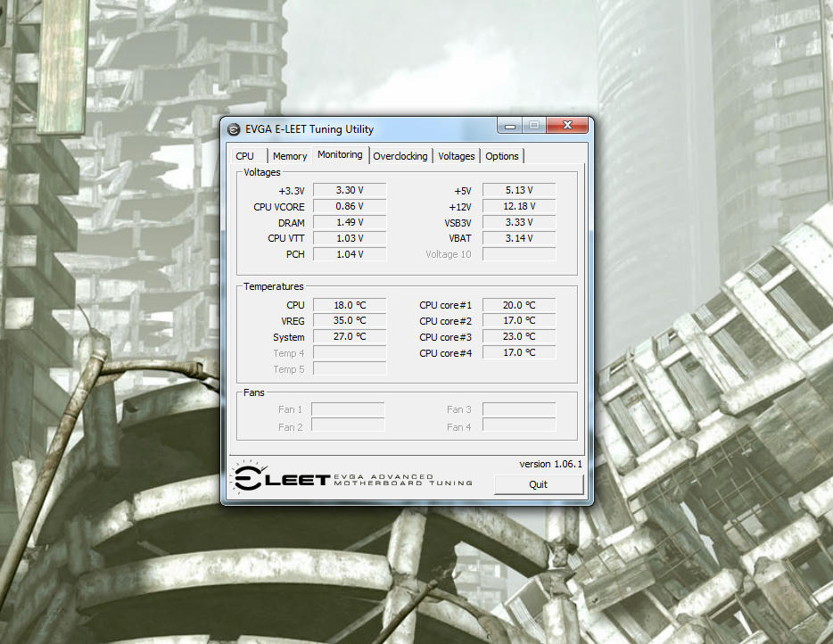
Task: Click the EVGA E-LEET Tuning Utility title
Action: tap(309, 129)
